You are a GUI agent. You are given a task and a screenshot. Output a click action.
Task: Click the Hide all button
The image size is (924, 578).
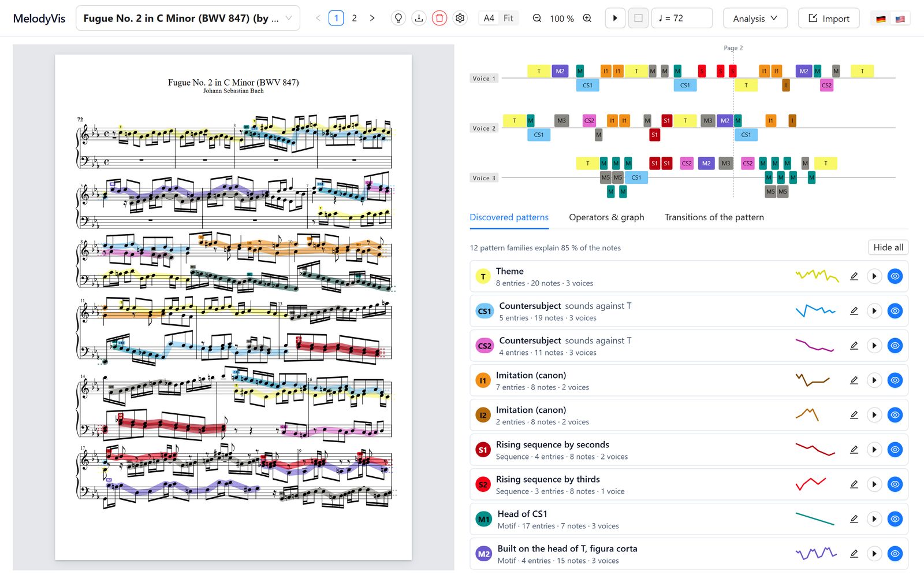tap(888, 247)
